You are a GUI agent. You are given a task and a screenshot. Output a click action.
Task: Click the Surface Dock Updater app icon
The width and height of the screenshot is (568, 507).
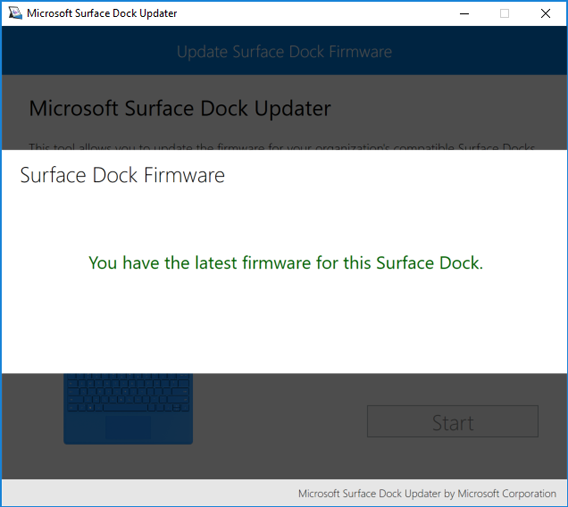click(x=15, y=13)
